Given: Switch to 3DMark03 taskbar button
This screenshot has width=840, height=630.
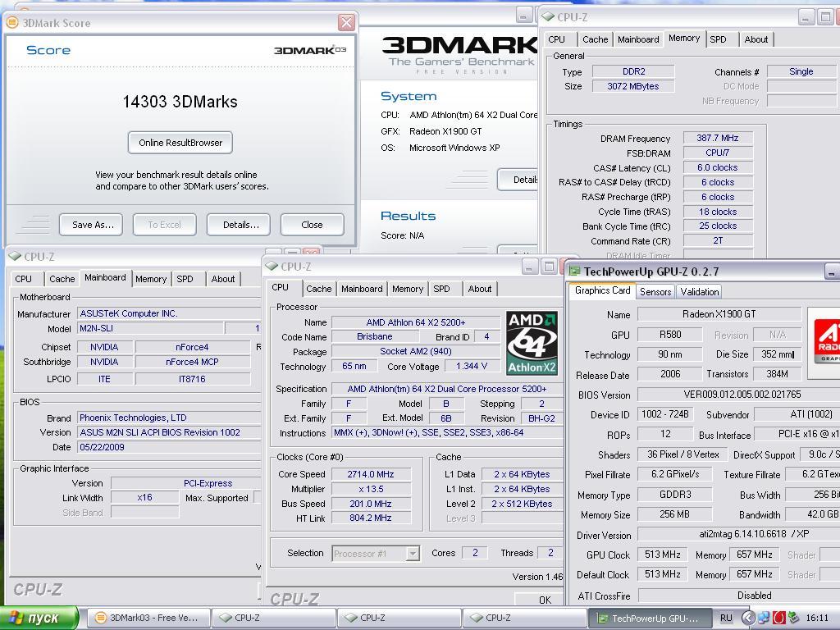Looking at the screenshot, I should (148, 618).
